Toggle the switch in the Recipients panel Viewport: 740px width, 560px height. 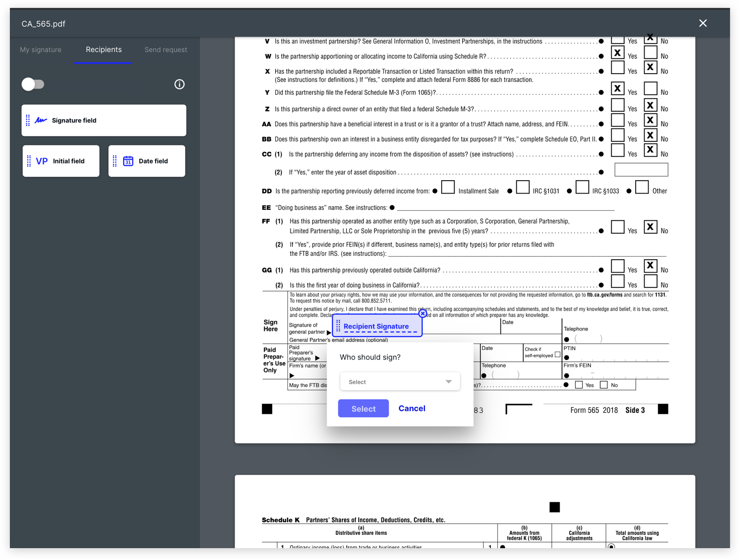(x=33, y=84)
